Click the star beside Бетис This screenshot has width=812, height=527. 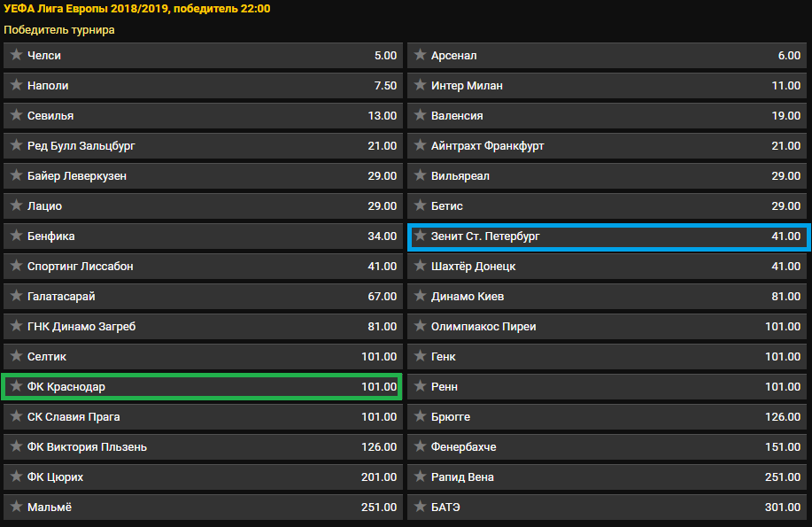pos(420,205)
